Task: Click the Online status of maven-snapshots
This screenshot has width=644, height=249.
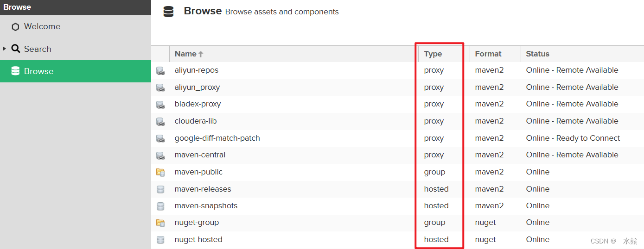Action: click(538, 206)
